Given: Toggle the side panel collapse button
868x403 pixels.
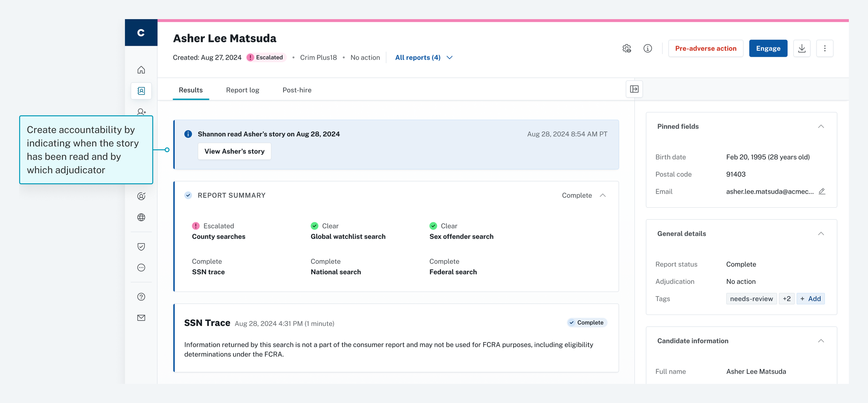Looking at the screenshot, I should [x=634, y=89].
